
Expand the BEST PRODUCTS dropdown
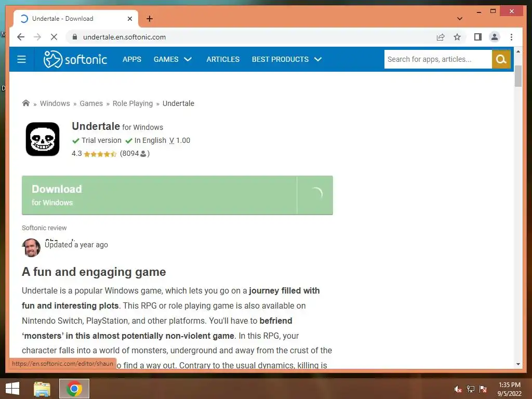coord(287,59)
